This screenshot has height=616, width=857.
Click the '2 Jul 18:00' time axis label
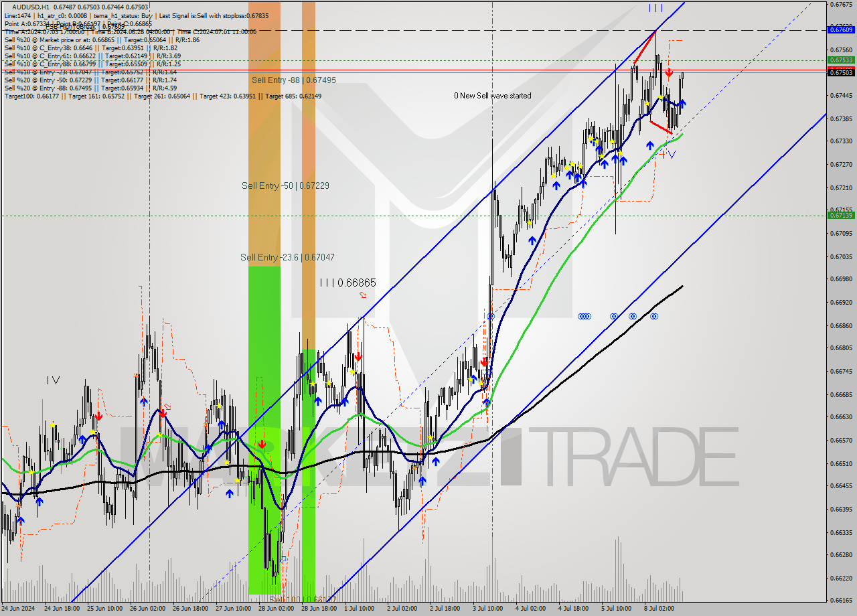point(446,609)
